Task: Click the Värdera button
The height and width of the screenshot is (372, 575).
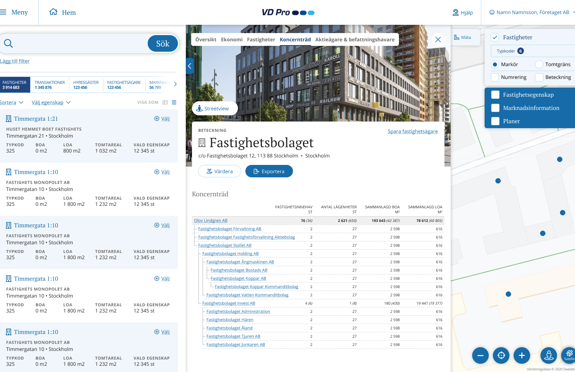Action: coord(220,171)
